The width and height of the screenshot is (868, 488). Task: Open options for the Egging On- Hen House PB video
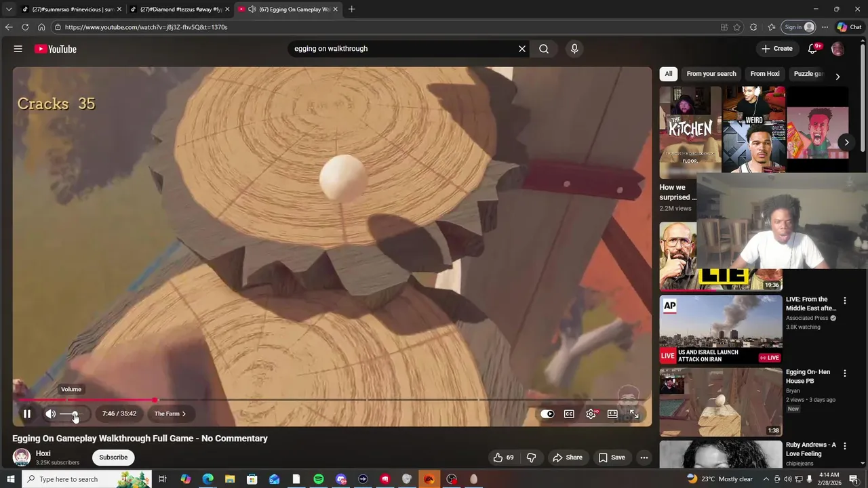point(845,373)
